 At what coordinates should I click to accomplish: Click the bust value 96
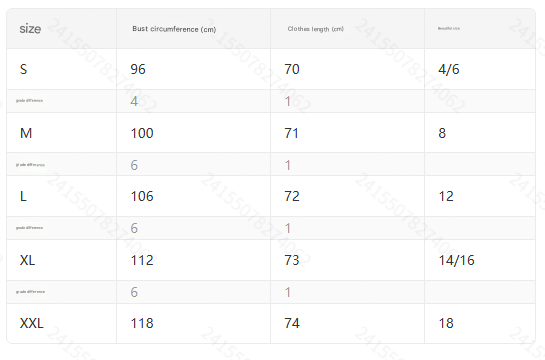pyautogui.click(x=138, y=69)
